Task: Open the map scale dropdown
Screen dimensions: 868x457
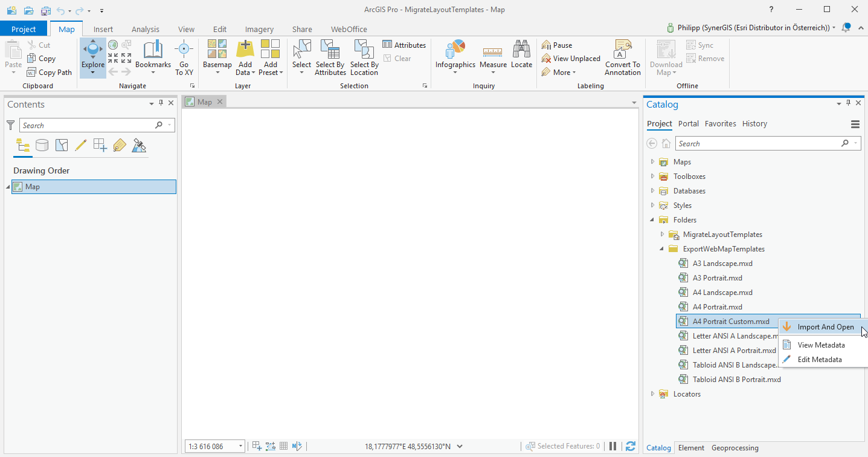Action: (239, 446)
